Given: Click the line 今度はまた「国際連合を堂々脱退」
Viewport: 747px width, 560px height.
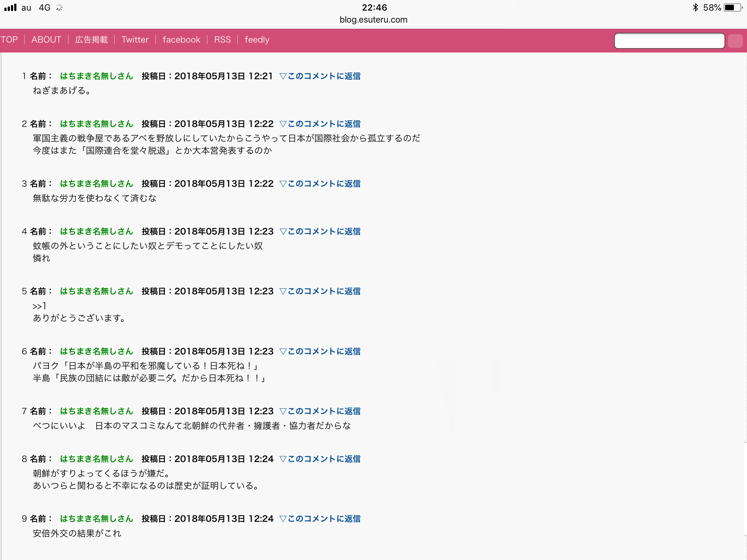Looking at the screenshot, I should coord(152,151).
